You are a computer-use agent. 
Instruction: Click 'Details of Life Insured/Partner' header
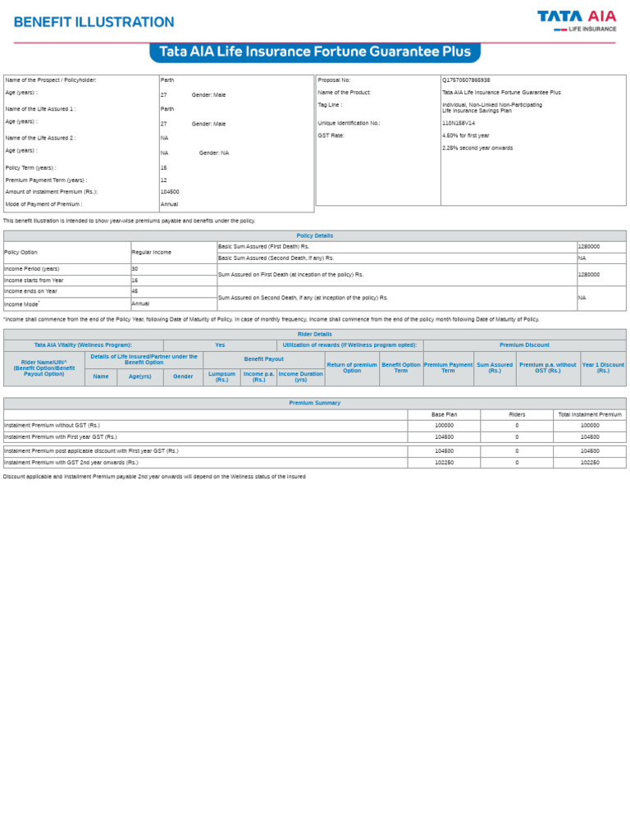144,359
